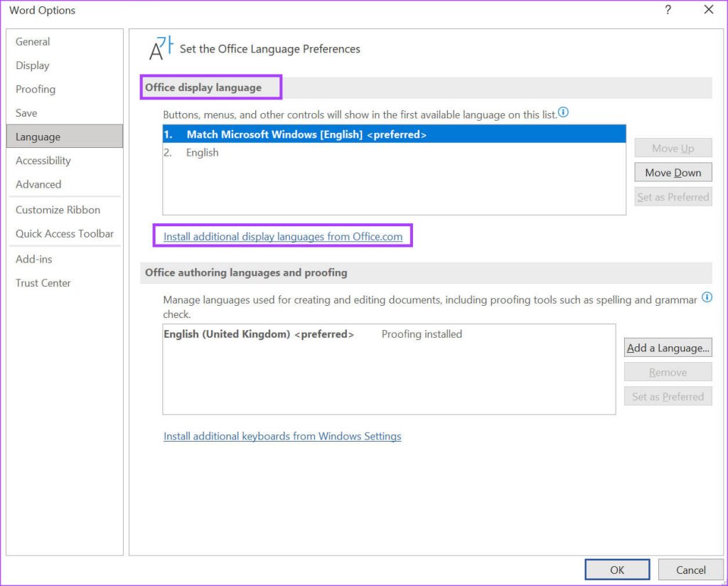Click the Proofing installed status text
This screenshot has height=586, width=728.
(x=422, y=334)
